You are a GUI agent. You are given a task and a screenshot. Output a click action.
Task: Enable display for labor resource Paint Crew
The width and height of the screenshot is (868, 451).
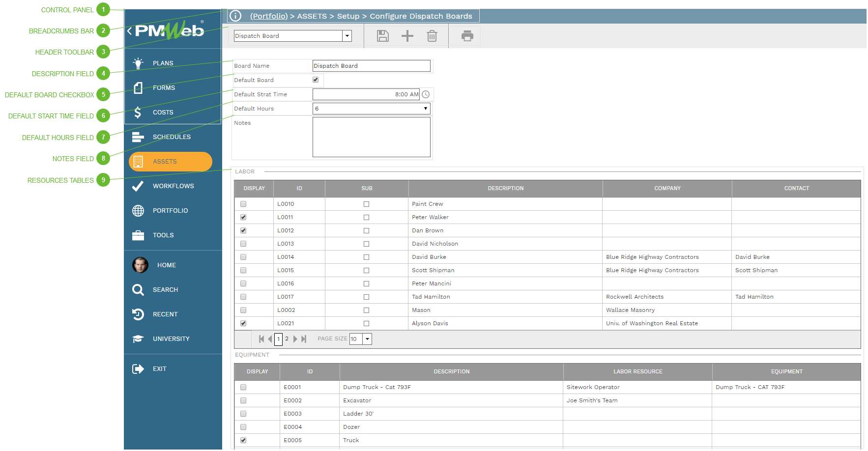click(243, 203)
